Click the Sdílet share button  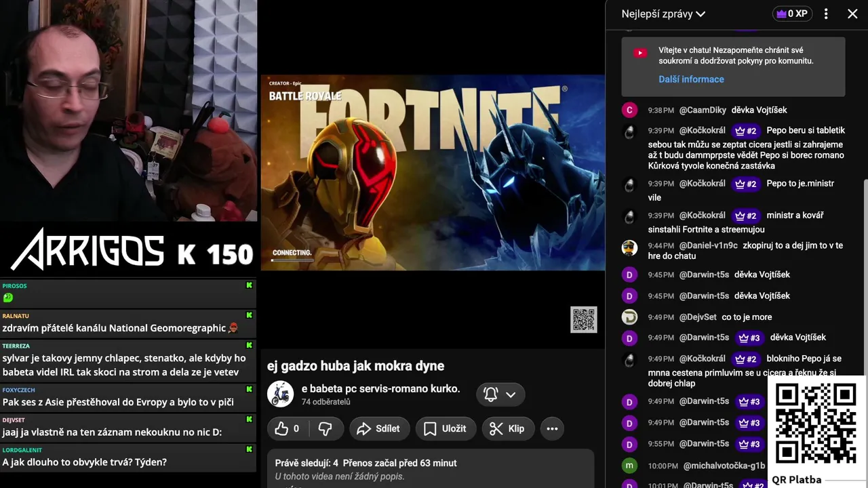(x=379, y=428)
